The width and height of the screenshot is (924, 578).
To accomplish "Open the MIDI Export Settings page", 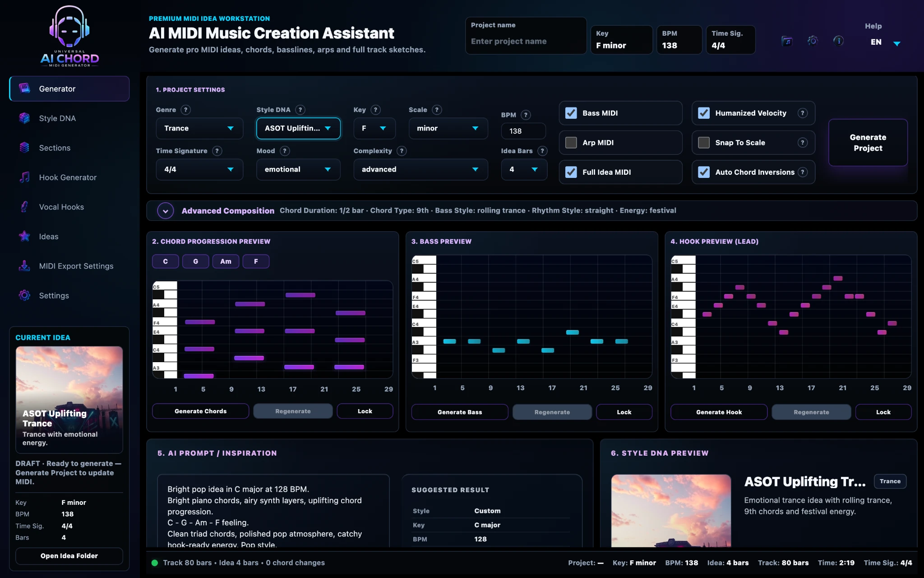I will (x=69, y=266).
